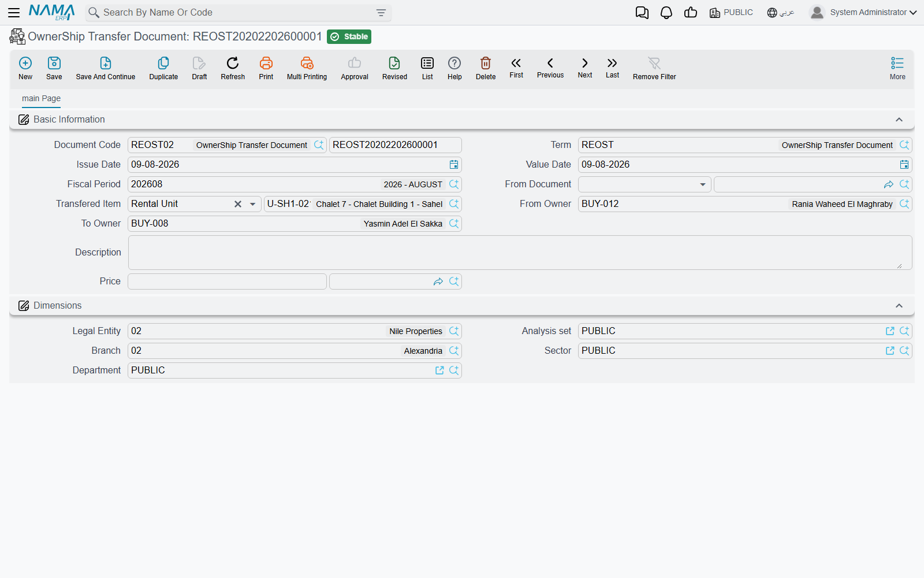Open the More options menu
Image resolution: width=924 pixels, height=578 pixels.
[897, 68]
